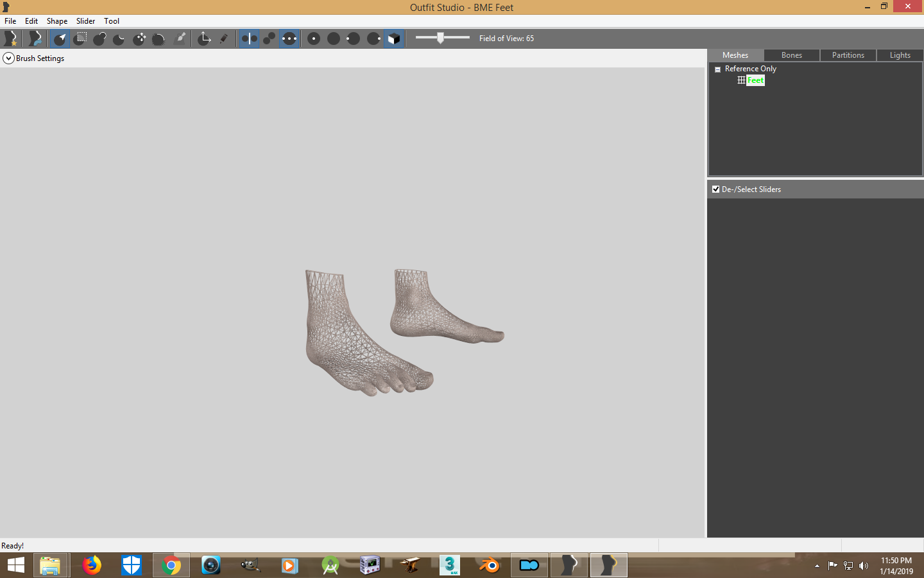This screenshot has width=924, height=578.
Task: Show hidden system tray icons arrow
Action: click(x=817, y=566)
